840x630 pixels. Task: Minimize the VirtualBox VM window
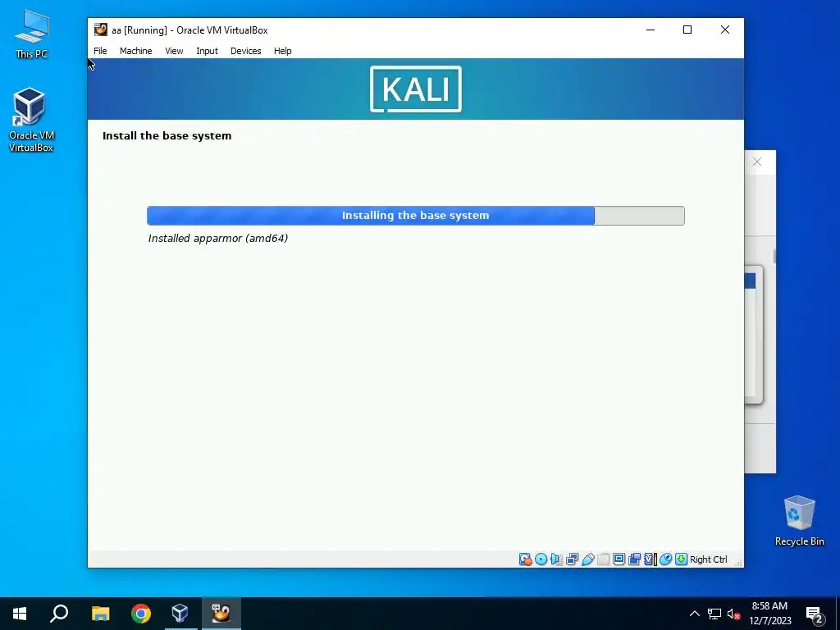pyautogui.click(x=651, y=30)
